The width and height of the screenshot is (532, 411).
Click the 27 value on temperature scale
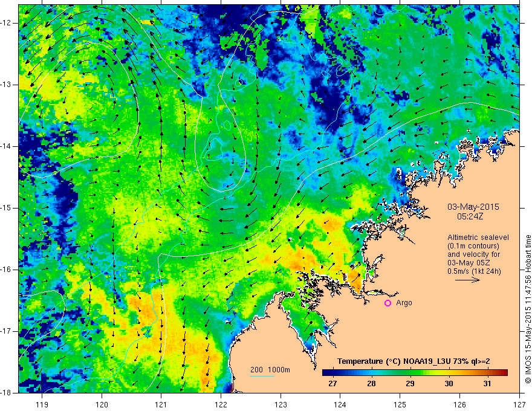point(332,384)
